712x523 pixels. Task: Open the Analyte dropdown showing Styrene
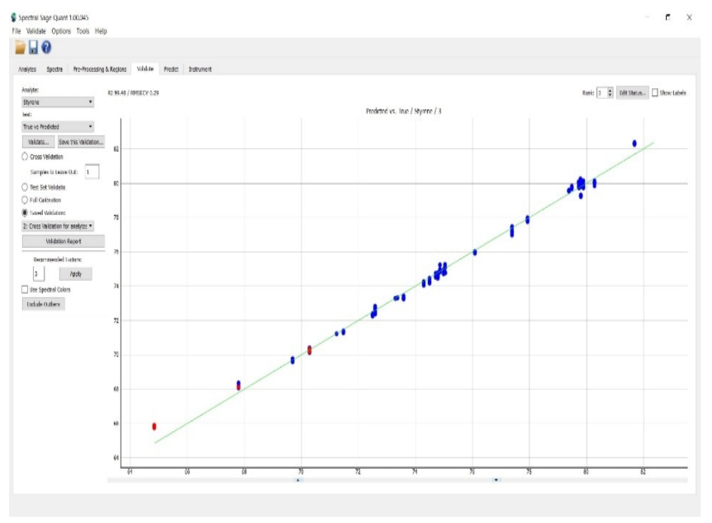[x=58, y=102]
